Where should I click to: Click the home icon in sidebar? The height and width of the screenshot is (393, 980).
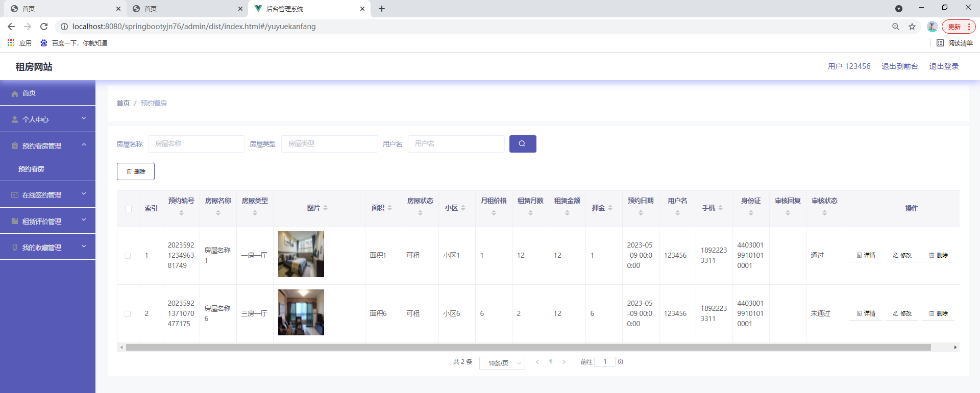click(15, 93)
